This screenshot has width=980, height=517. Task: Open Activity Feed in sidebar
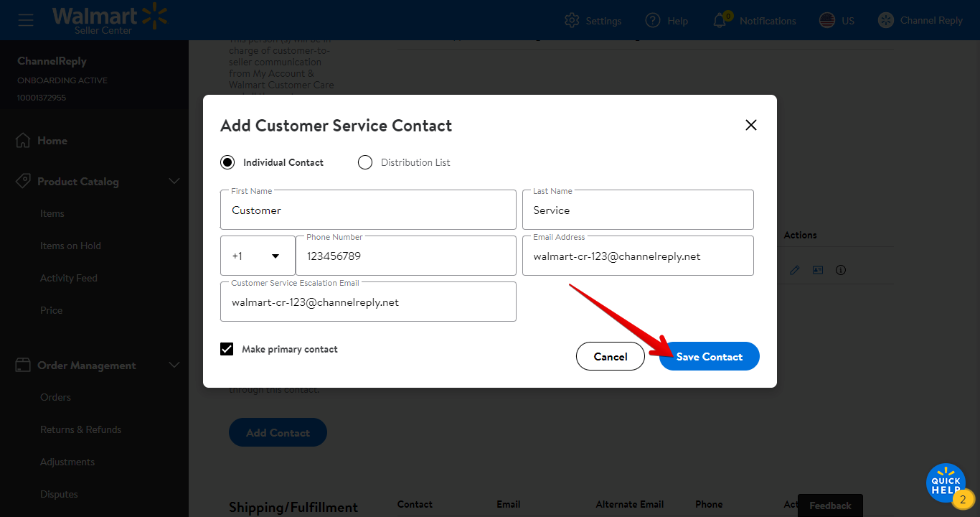click(x=69, y=278)
